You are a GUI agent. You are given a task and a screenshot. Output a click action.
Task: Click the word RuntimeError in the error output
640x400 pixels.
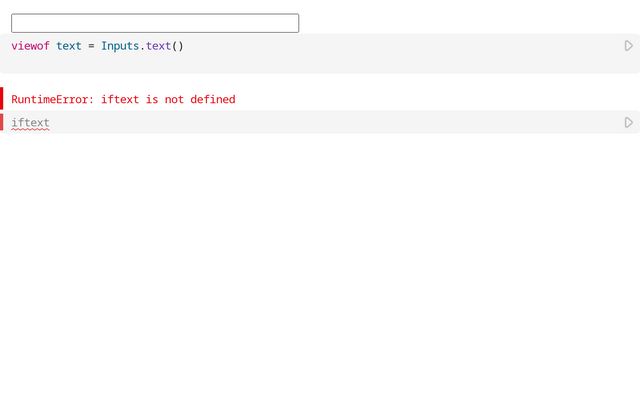coord(52,99)
